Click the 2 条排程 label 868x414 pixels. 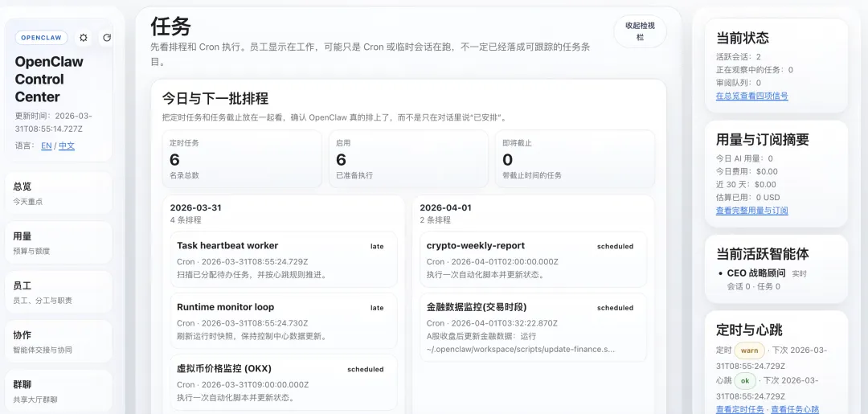point(435,219)
